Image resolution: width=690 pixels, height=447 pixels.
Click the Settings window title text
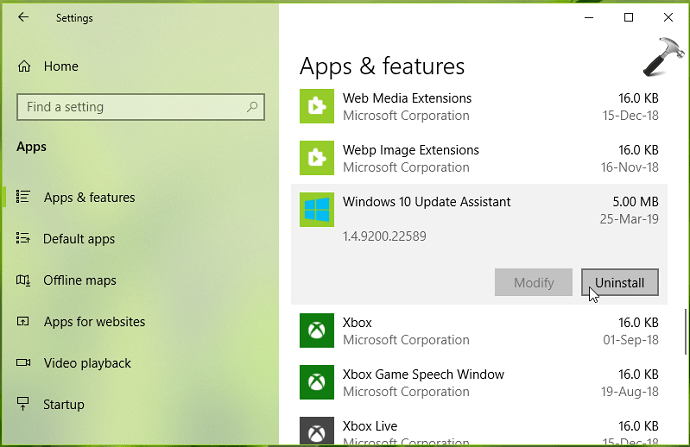(74, 18)
